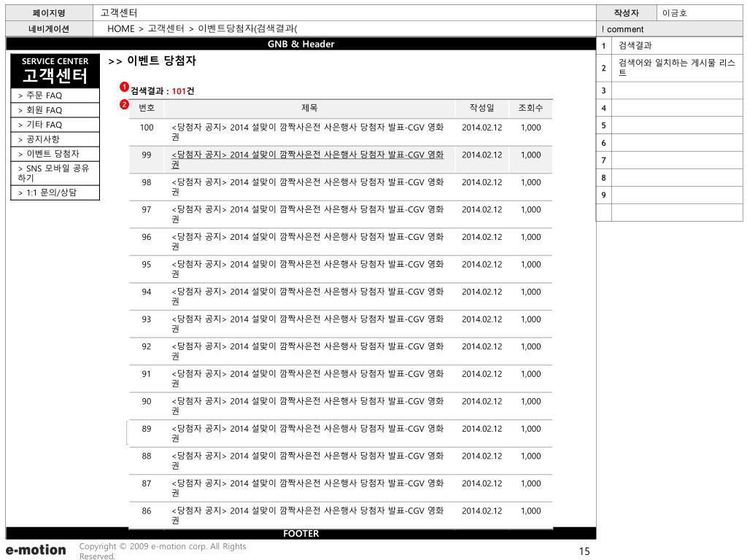This screenshot has height=560, width=747.
Task: Click the view count 1,000 in row 99
Action: point(531,155)
